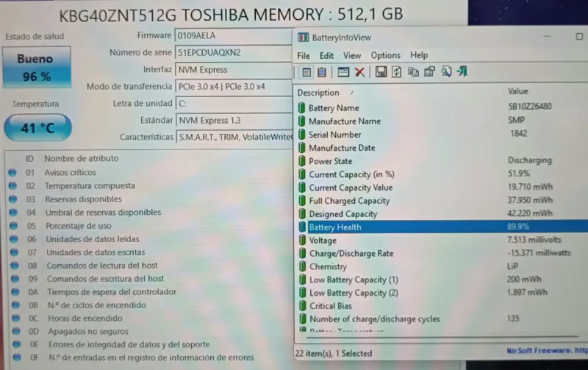Select the Manufacture Date row
This screenshot has width=588, height=370.
pyautogui.click(x=442, y=148)
